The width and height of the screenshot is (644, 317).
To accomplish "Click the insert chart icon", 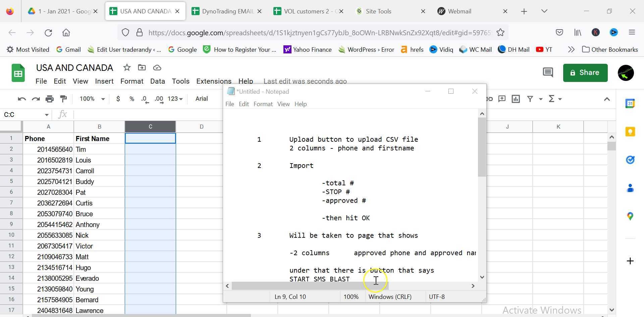I will pos(516,99).
